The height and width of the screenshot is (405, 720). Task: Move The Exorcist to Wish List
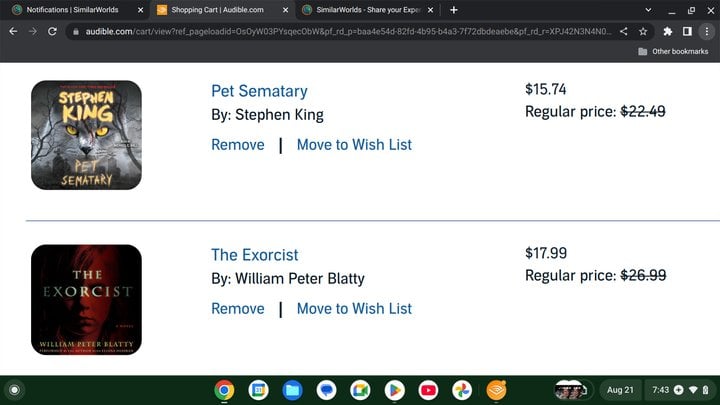[x=354, y=309]
